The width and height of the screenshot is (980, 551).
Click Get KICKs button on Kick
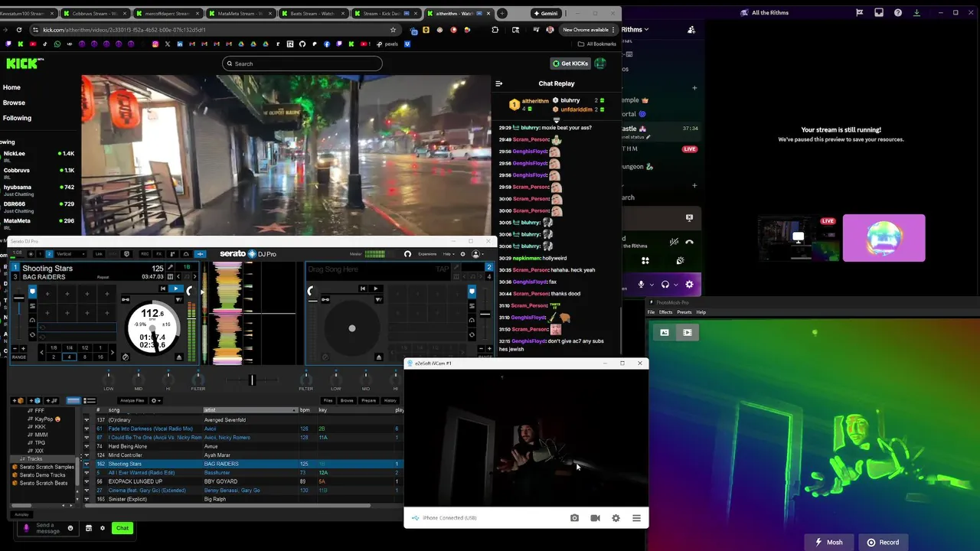pos(571,64)
